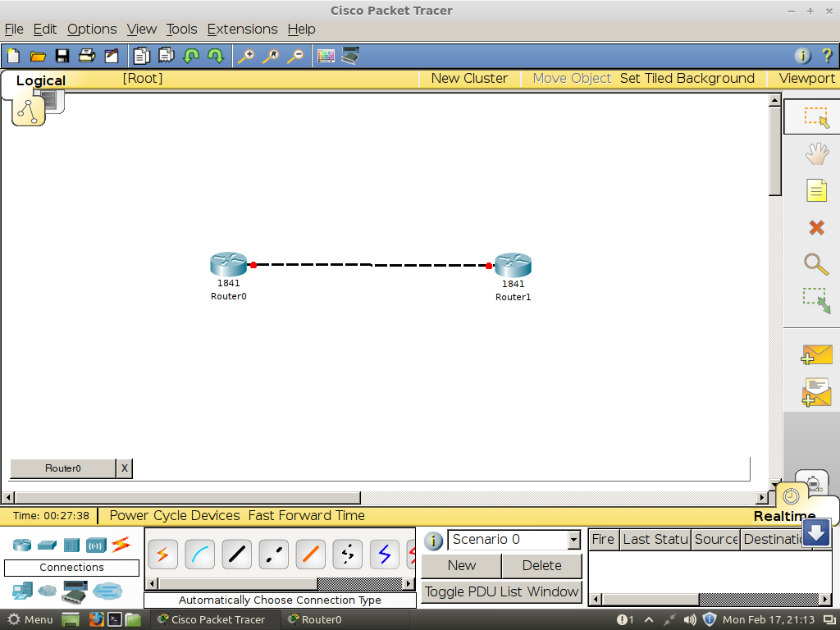Open the drawing palette icon
This screenshot has height=630, width=840.
coord(326,56)
